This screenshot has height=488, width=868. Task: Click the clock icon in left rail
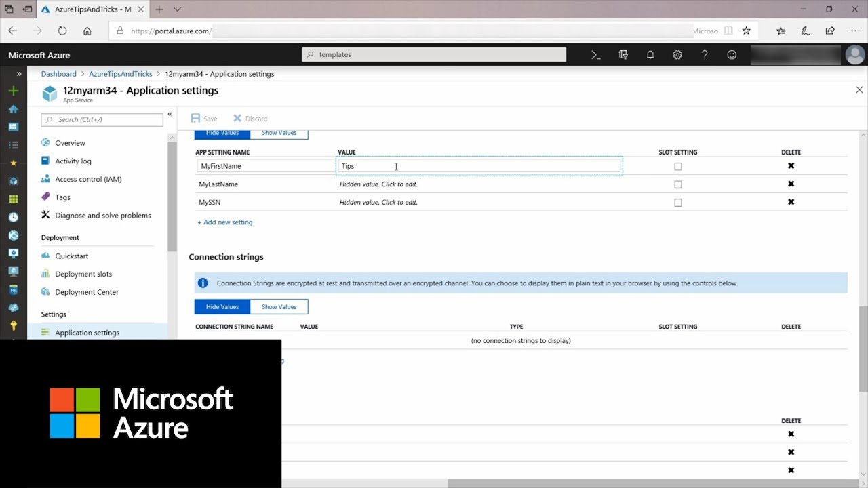pos(14,218)
